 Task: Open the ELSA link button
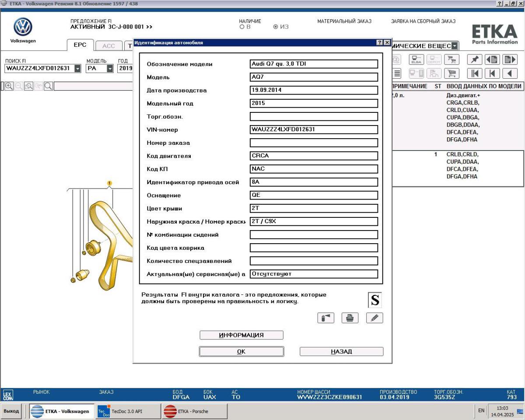[416, 59]
